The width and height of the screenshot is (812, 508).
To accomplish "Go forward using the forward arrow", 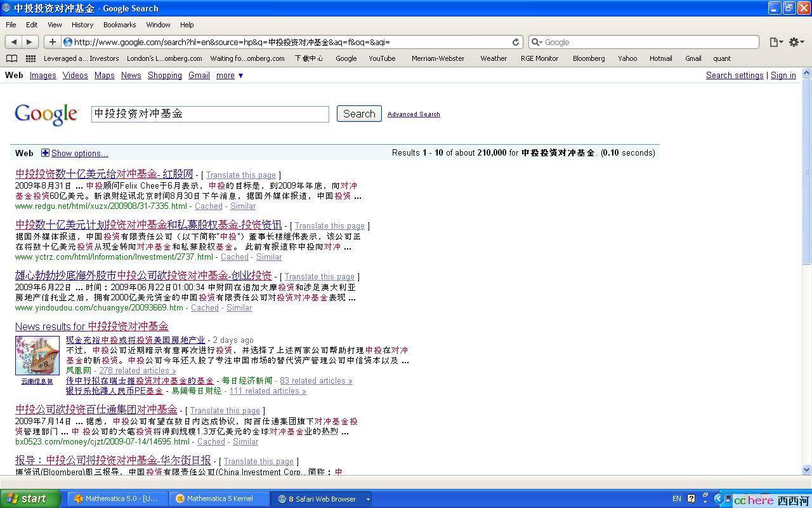I will pyautogui.click(x=29, y=42).
